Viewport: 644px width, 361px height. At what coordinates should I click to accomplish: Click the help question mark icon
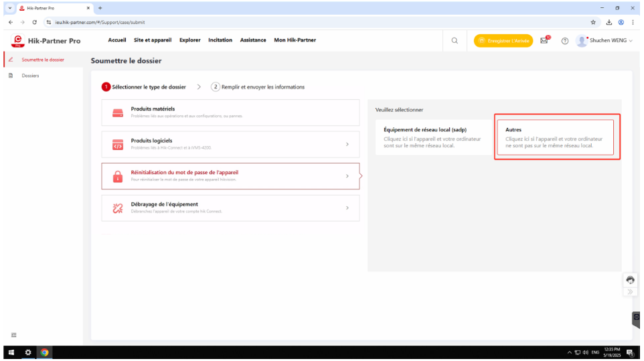pyautogui.click(x=565, y=41)
